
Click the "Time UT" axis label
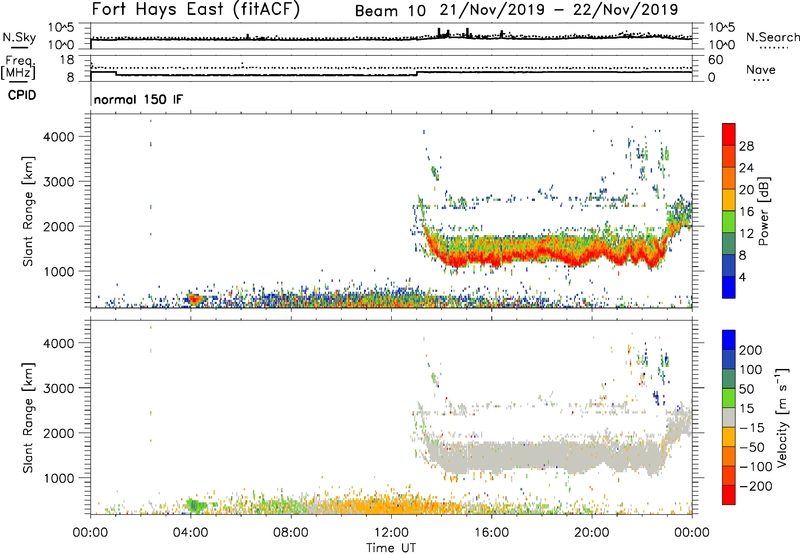(391, 547)
